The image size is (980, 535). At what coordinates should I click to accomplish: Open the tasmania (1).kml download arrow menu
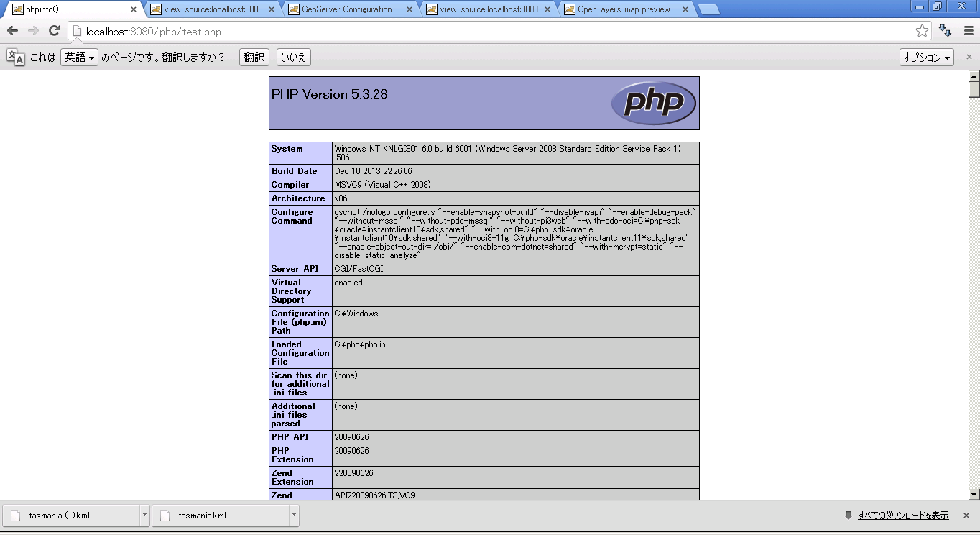point(144,515)
